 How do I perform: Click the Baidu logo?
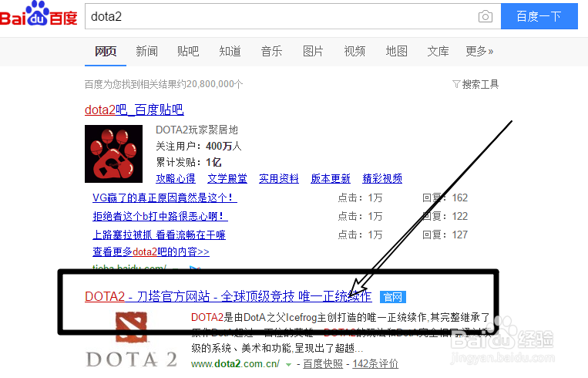pyautogui.click(x=39, y=14)
